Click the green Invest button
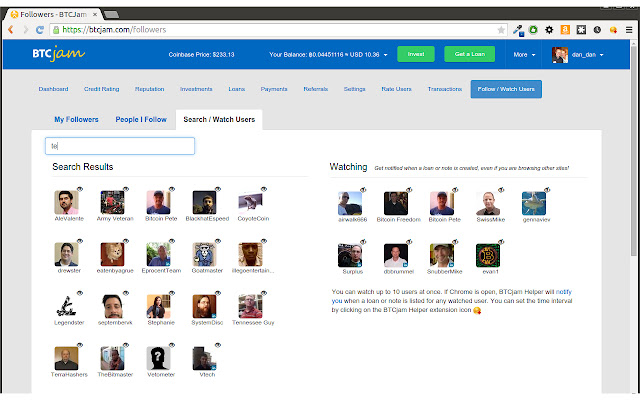Viewport: 640px width, 400px height. click(416, 54)
